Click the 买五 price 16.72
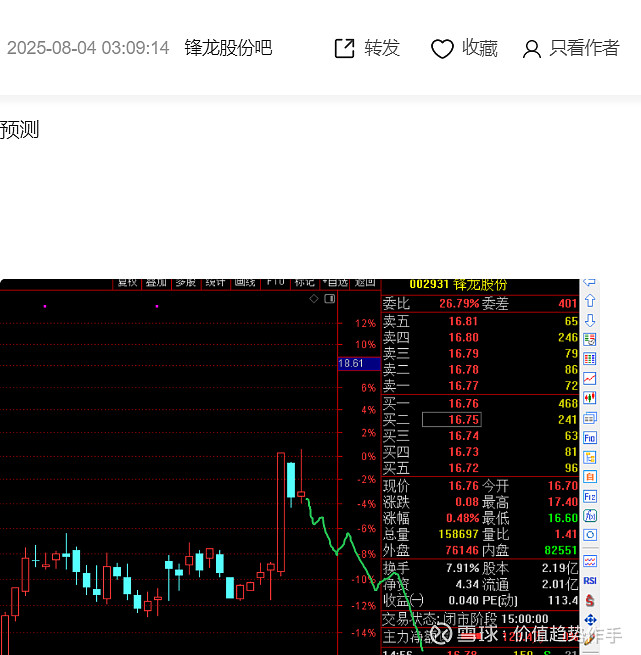The width and height of the screenshot is (641, 655). point(463,468)
